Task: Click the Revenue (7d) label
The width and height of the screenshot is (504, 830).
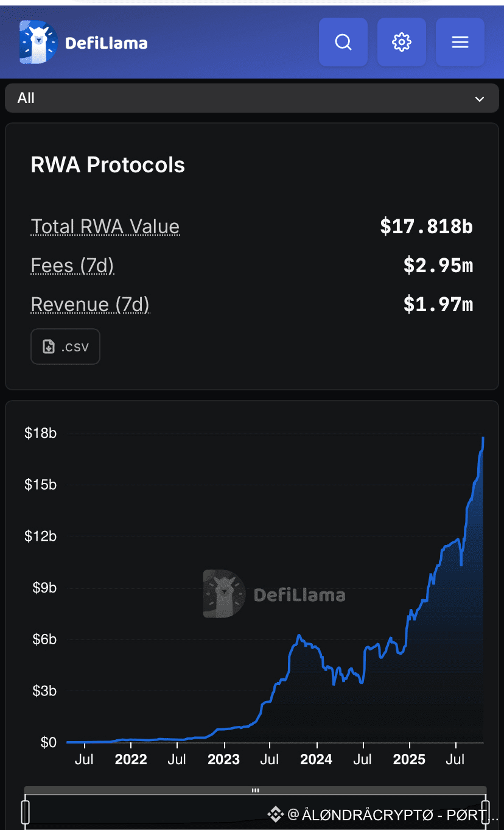Action: pyautogui.click(x=90, y=304)
